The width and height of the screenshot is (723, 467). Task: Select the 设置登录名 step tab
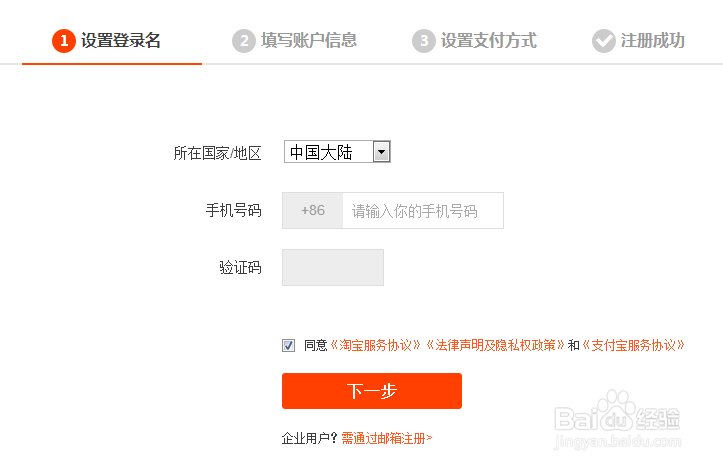tap(120, 41)
